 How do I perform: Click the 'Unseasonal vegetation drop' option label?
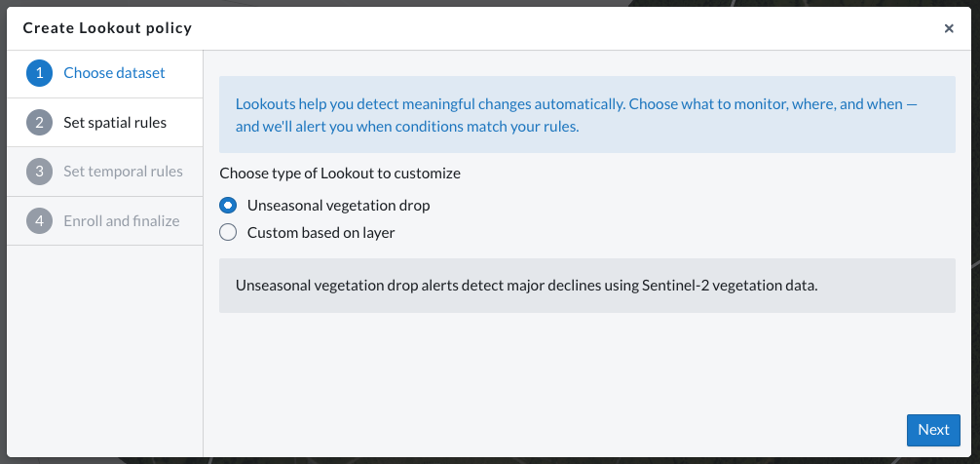click(338, 206)
